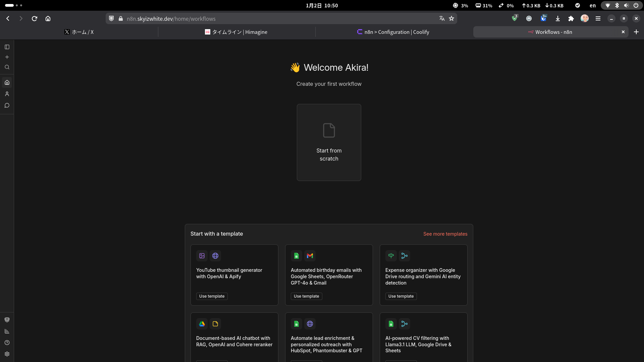Click the URL address bar
644x362 pixels.
[268, 19]
